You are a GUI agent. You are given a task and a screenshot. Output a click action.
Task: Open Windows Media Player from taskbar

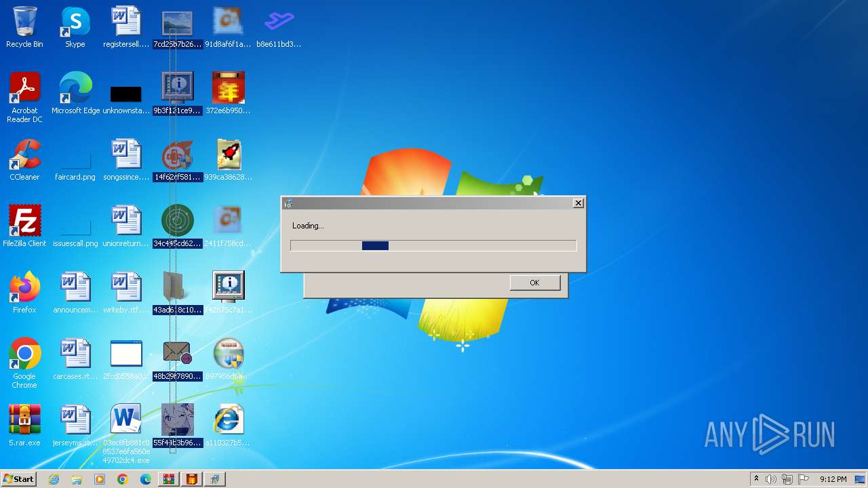click(100, 479)
